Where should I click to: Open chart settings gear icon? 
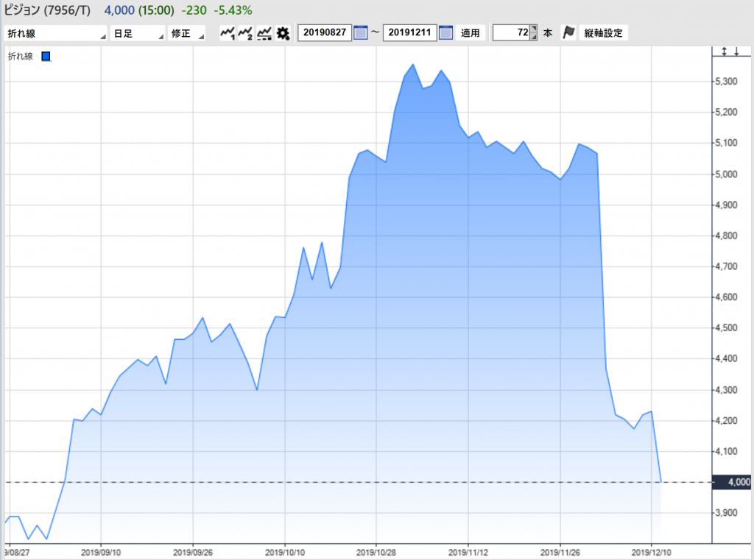[283, 33]
